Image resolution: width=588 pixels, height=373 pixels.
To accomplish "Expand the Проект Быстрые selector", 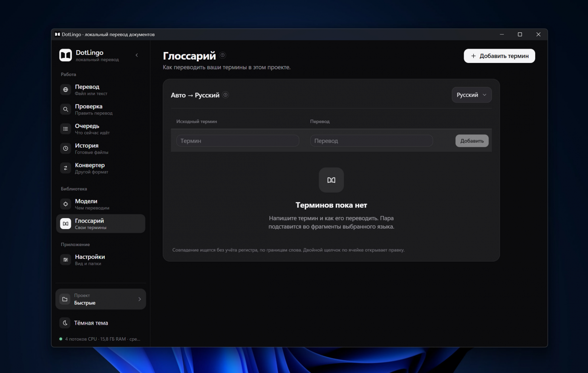I will point(101,299).
